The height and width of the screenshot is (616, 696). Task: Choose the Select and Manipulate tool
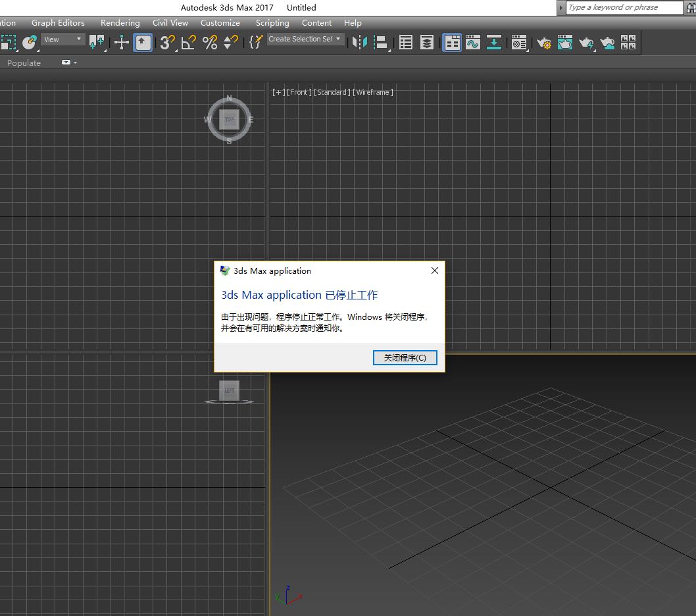tap(121, 43)
